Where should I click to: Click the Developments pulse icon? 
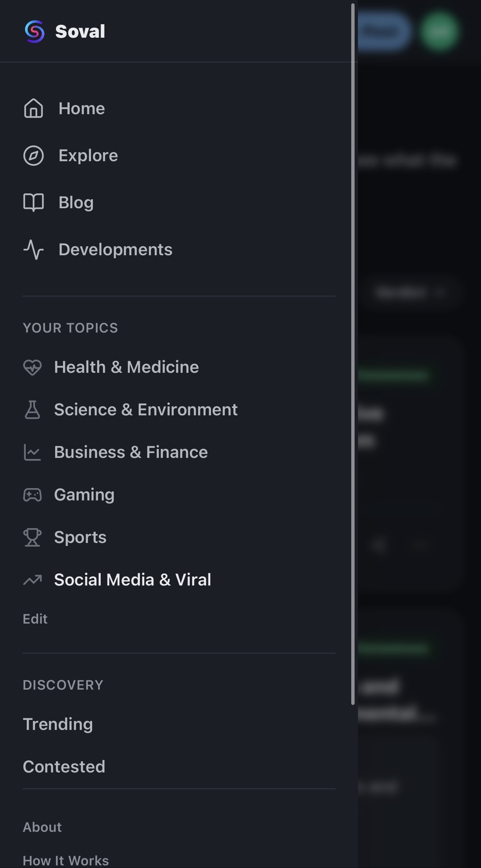34,250
